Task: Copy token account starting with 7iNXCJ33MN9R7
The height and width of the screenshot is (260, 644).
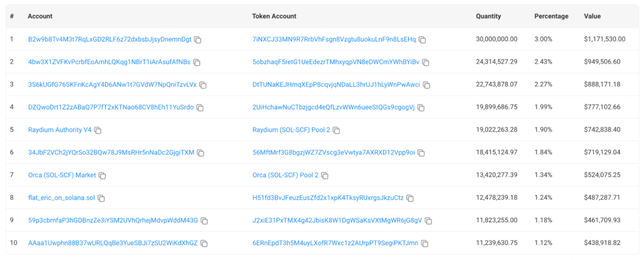Action: click(x=423, y=40)
